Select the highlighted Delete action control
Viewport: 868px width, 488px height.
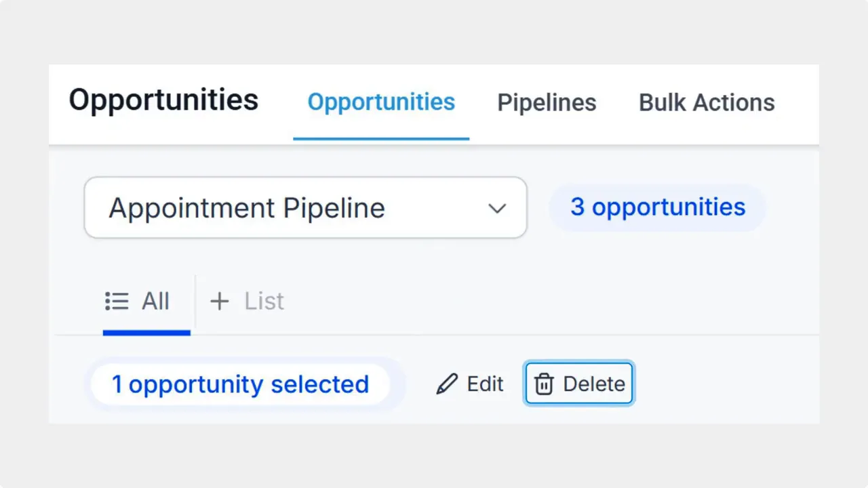pyautogui.click(x=578, y=384)
